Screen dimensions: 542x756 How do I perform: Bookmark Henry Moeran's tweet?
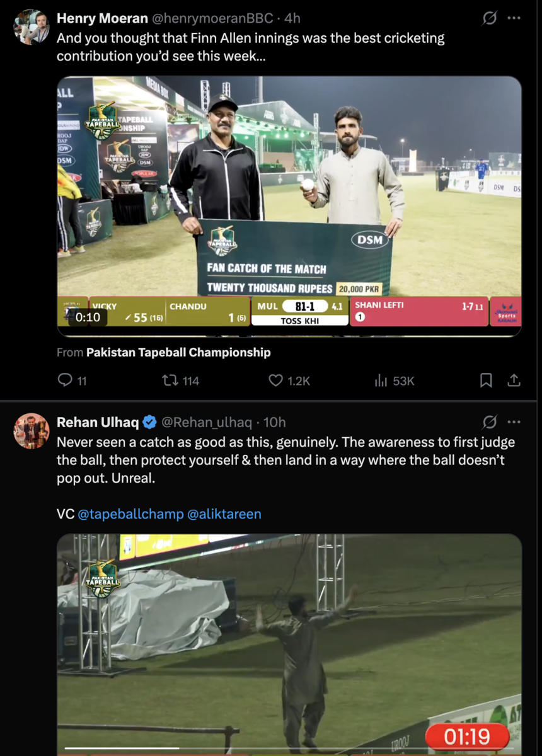tap(486, 381)
